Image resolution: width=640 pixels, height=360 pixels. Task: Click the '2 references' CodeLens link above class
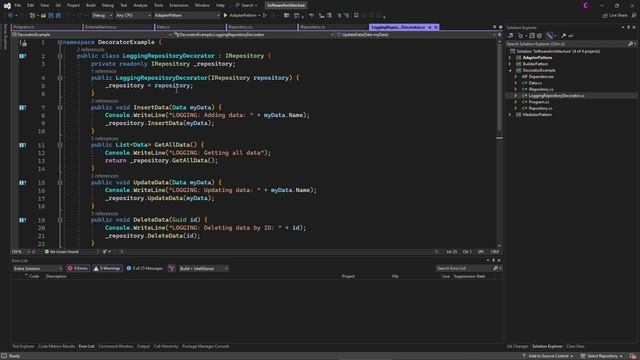90,49
